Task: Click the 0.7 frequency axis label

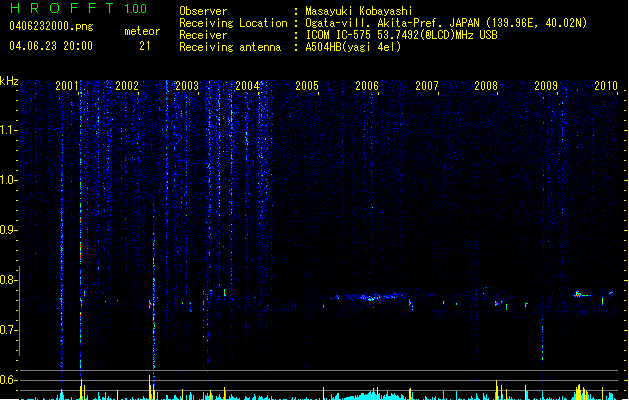Action: click(8, 330)
